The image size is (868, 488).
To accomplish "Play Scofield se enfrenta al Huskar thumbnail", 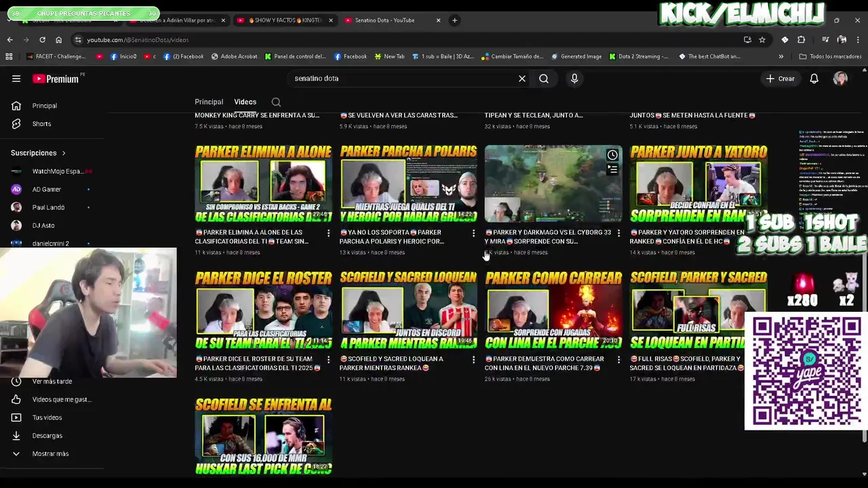I will pos(263,436).
